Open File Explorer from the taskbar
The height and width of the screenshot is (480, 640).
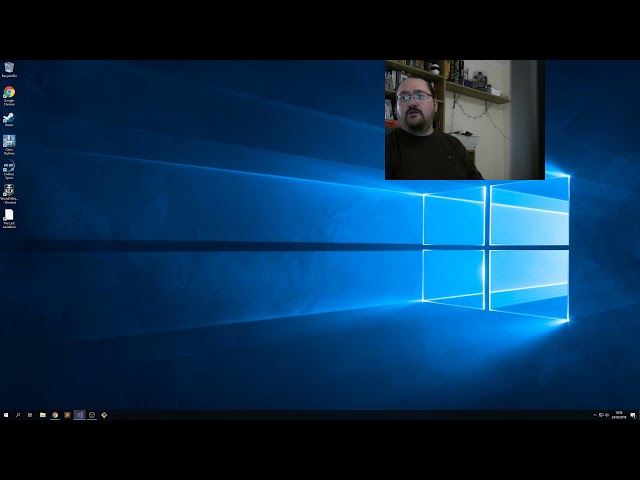click(x=42, y=415)
